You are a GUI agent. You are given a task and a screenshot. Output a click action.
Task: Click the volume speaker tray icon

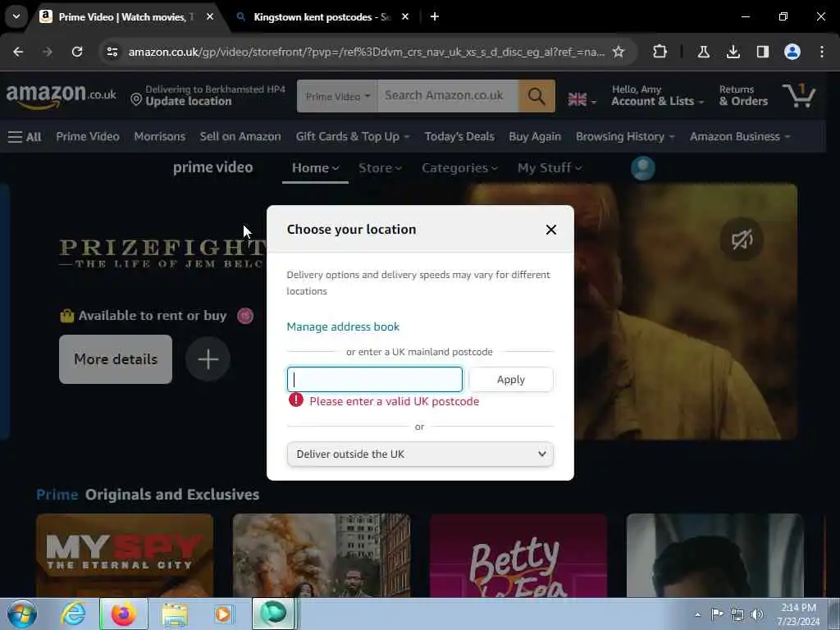pyautogui.click(x=757, y=614)
